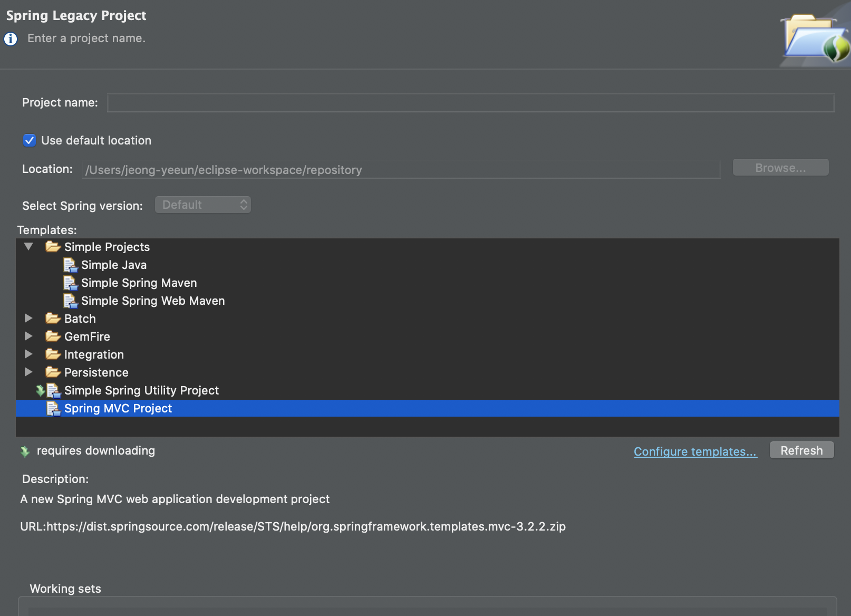Expand the Persistence templates folder
This screenshot has height=616, width=851.
click(28, 372)
